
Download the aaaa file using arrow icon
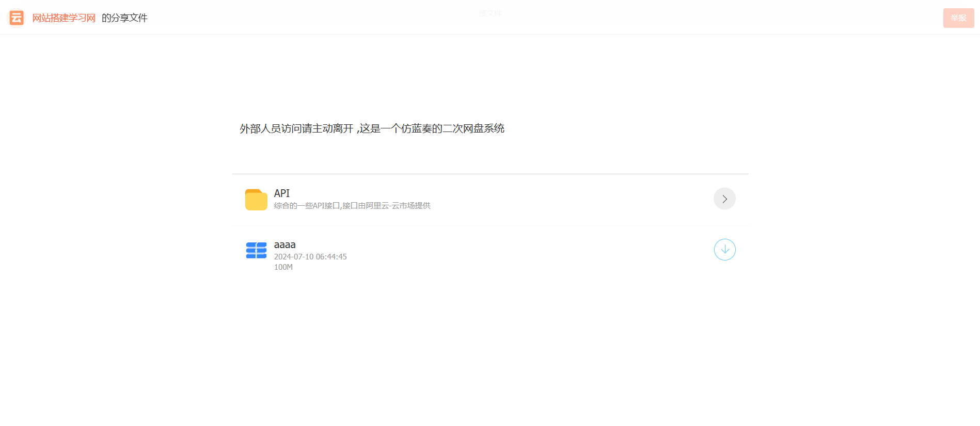pos(724,250)
